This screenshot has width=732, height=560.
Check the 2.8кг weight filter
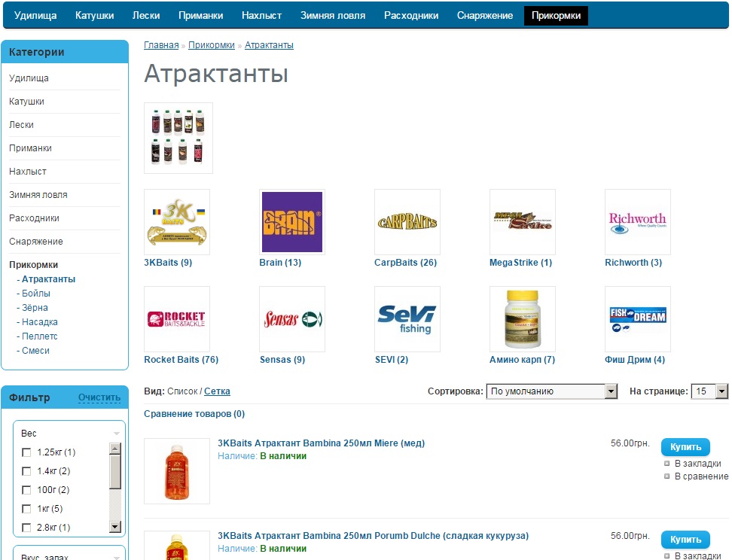click(26, 528)
